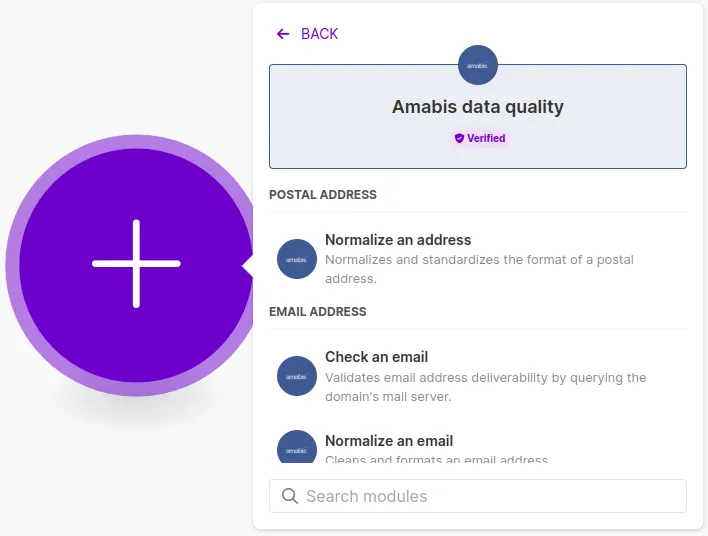The image size is (708, 536).
Task: Select the Normalize an address module title
Action: 398,240
